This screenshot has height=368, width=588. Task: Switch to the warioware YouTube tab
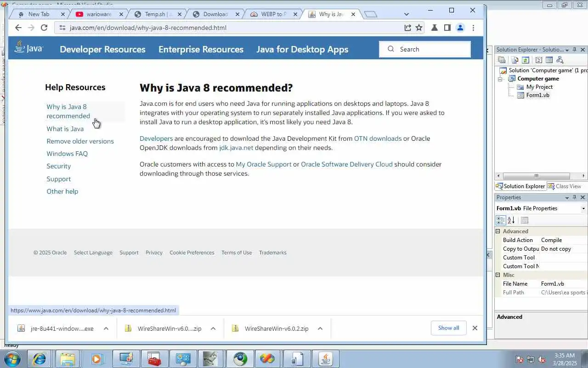tap(99, 14)
